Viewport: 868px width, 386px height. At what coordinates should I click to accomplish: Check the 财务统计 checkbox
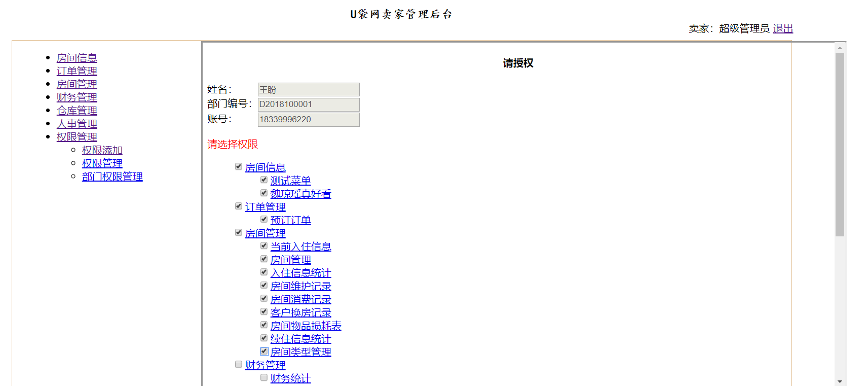pos(264,377)
